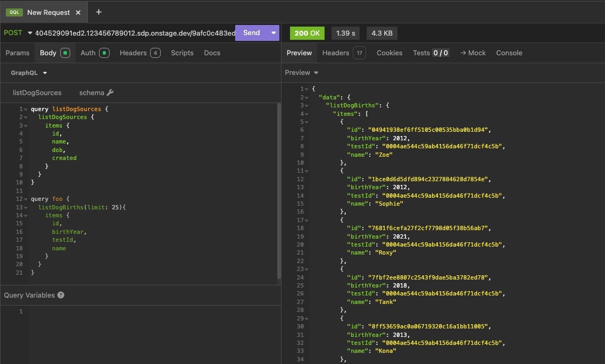This screenshot has height=364, width=605.
Task: Collapse the data object at line 2
Action: (x=306, y=98)
